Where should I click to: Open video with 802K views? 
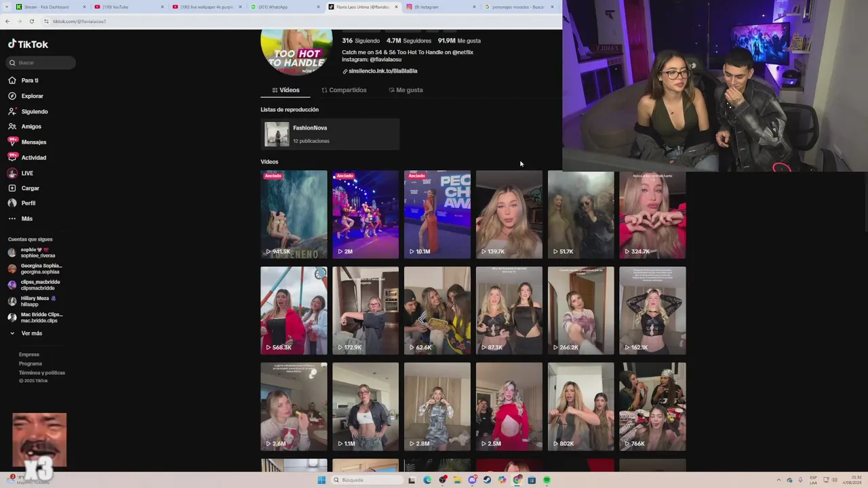[x=581, y=407]
